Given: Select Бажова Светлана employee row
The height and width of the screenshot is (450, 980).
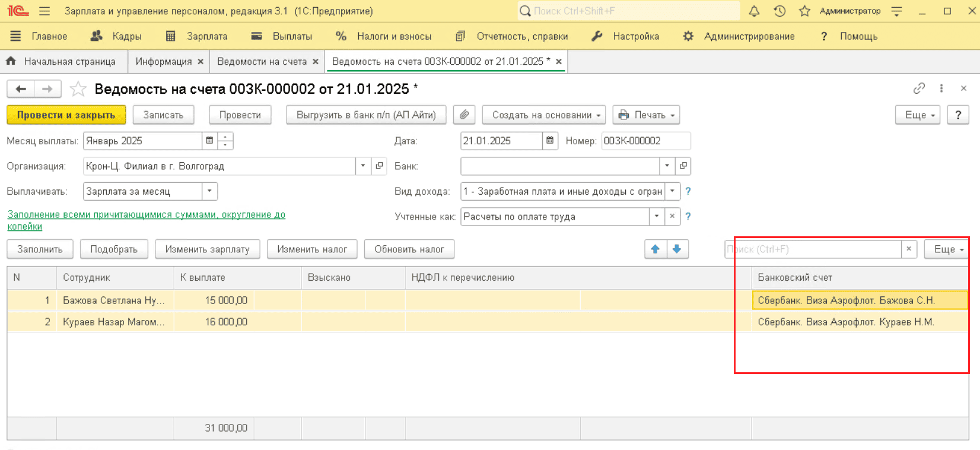Looking at the screenshot, I should click(x=113, y=300).
